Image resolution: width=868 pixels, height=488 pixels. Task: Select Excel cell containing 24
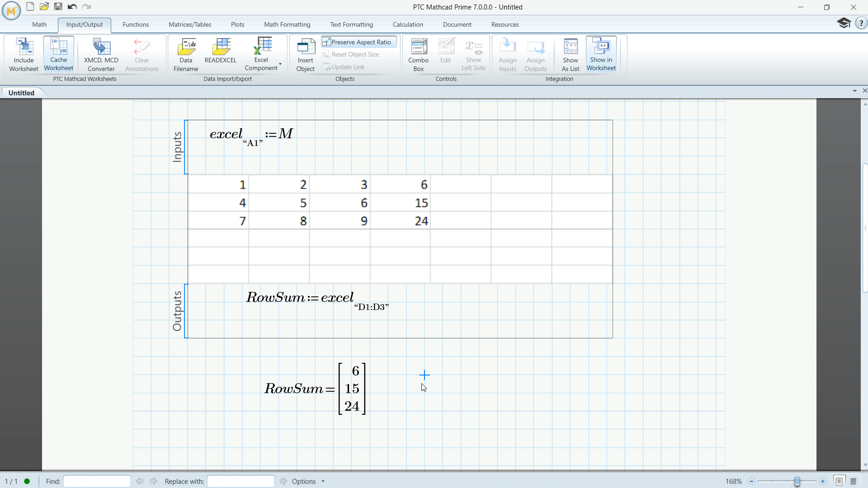[x=401, y=221]
